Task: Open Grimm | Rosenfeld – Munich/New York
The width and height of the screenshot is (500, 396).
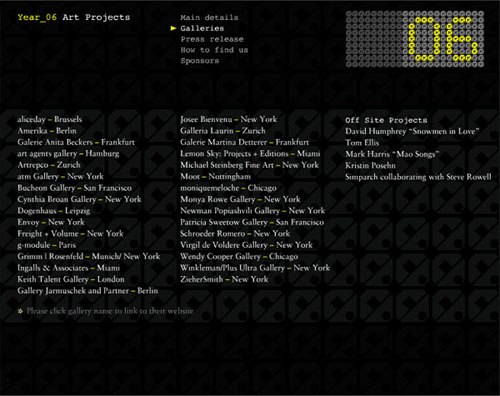Action: coord(89,256)
